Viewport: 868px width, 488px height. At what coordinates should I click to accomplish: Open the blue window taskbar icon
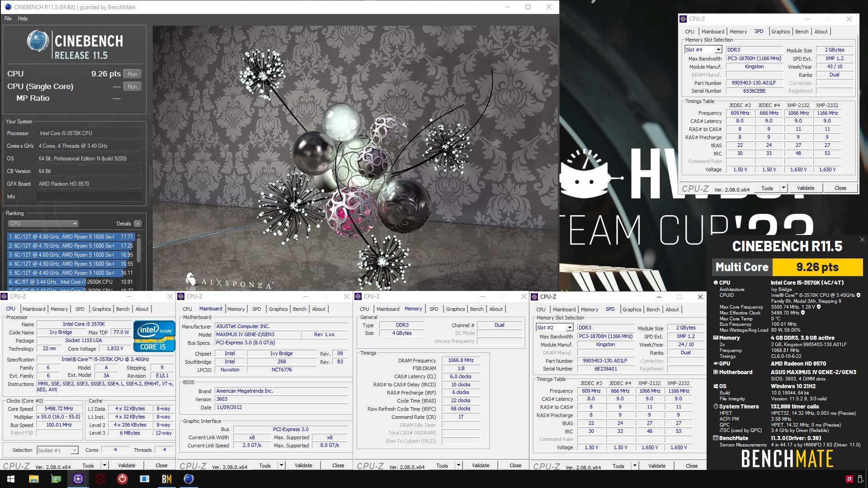[x=145, y=479]
